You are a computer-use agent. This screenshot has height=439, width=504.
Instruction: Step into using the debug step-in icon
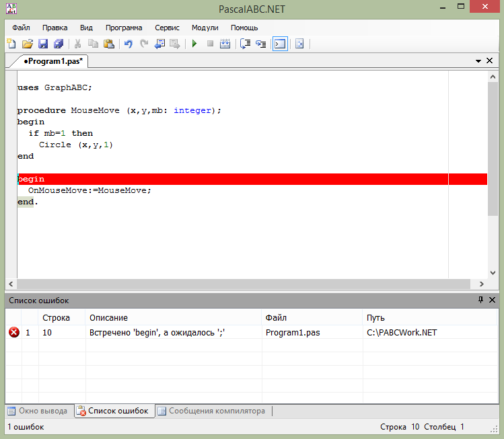pyautogui.click(x=260, y=44)
